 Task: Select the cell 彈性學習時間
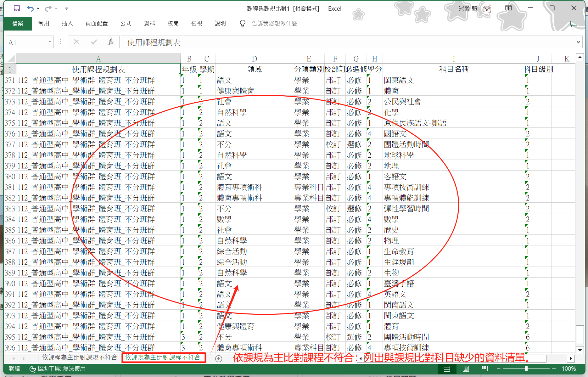click(454, 209)
